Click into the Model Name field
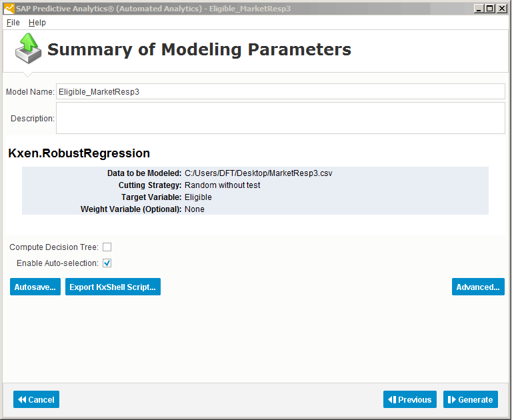Viewport: 512px width, 420px height. pos(281,92)
